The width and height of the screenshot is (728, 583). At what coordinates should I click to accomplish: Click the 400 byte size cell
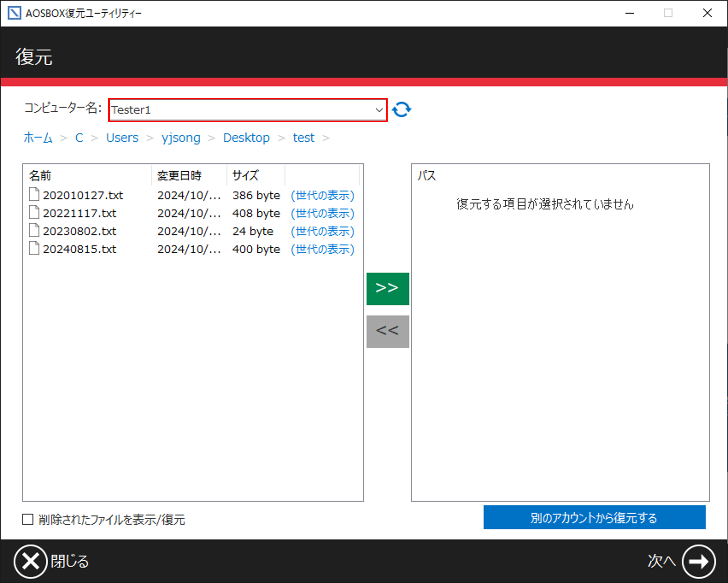[x=256, y=249]
